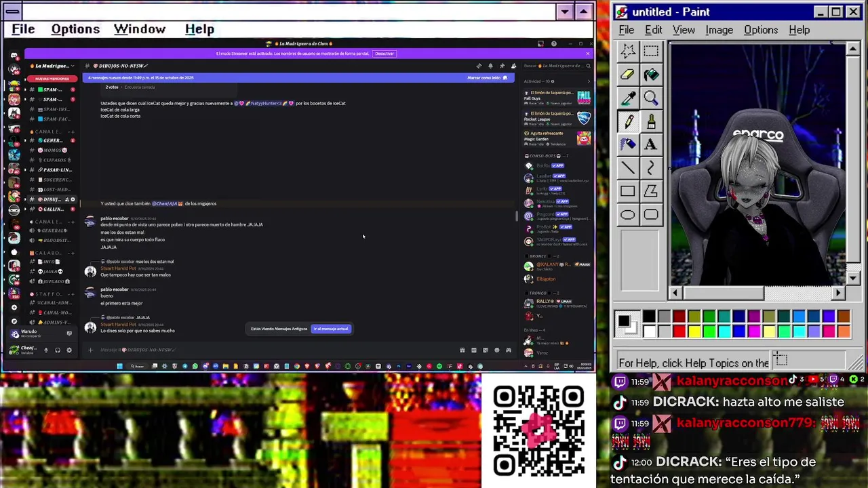Open the Fall Guys activity thumbnail
The image size is (868, 488).
584,98
